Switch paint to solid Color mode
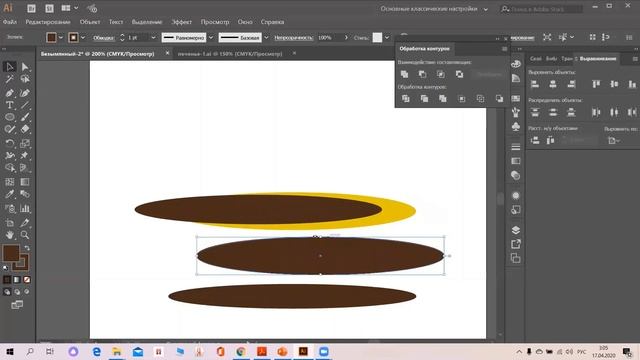The image size is (640, 360). pyautogui.click(x=7, y=280)
